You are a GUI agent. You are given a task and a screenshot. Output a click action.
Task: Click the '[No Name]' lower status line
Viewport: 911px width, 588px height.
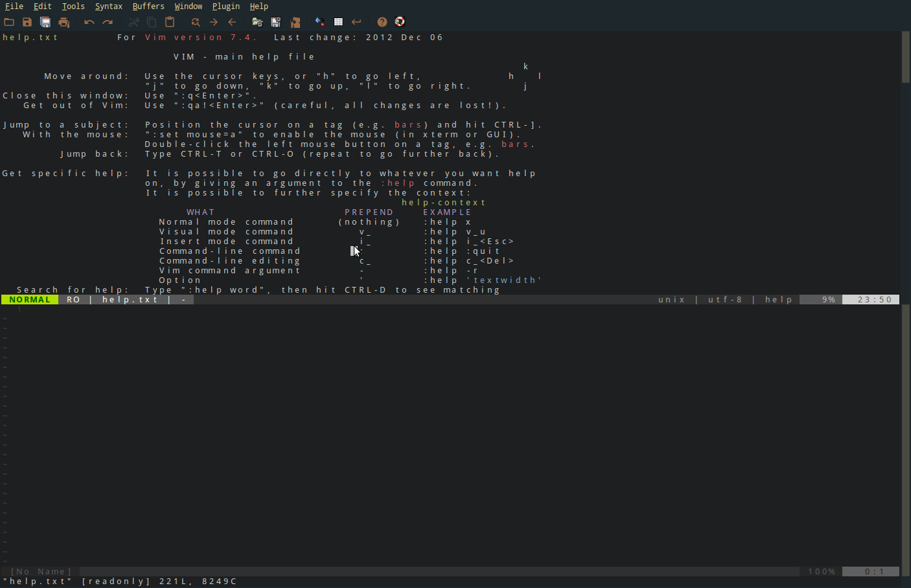click(41, 572)
